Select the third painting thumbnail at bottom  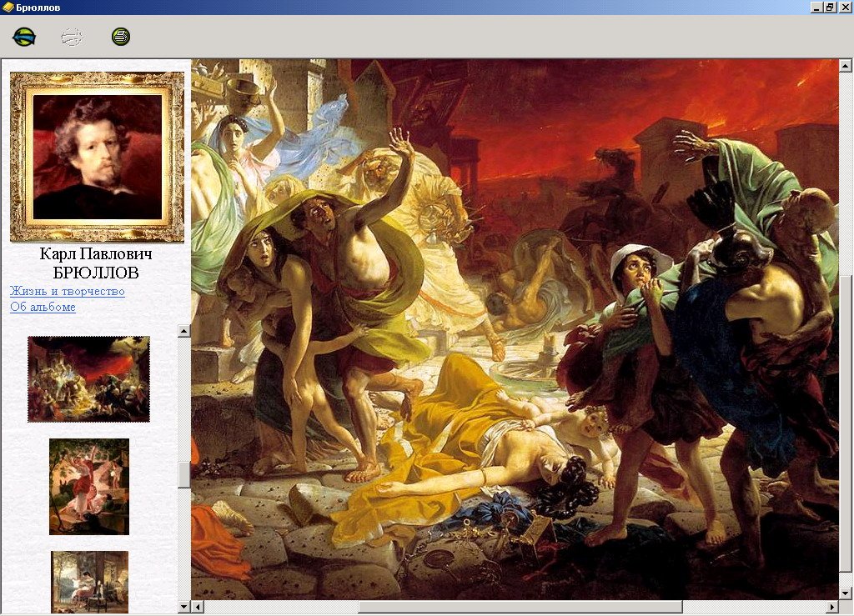[x=89, y=580]
